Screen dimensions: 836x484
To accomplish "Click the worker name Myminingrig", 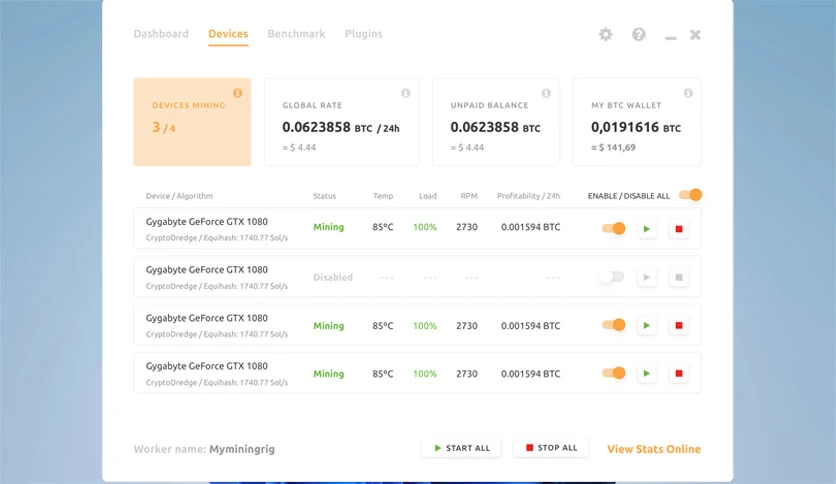I will coord(242,449).
